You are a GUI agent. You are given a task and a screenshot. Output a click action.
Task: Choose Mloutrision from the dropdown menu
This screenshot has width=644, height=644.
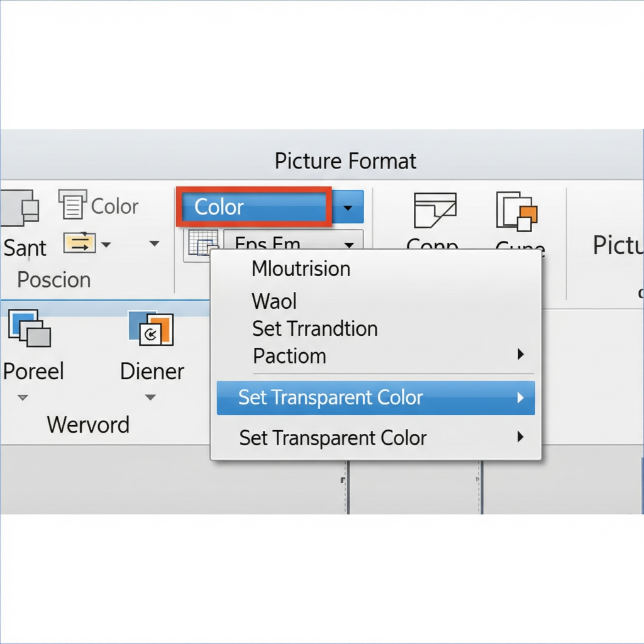(x=301, y=269)
